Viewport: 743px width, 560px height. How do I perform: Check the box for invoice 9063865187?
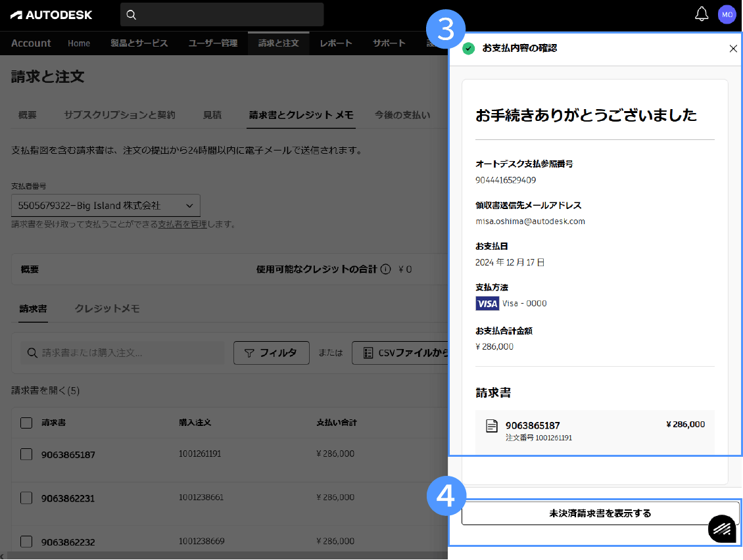tap(26, 454)
